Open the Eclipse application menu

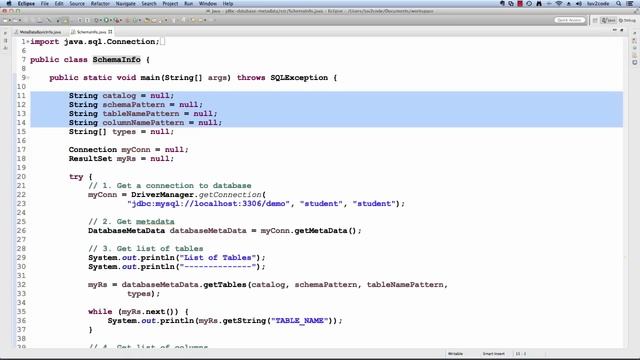point(26,4)
